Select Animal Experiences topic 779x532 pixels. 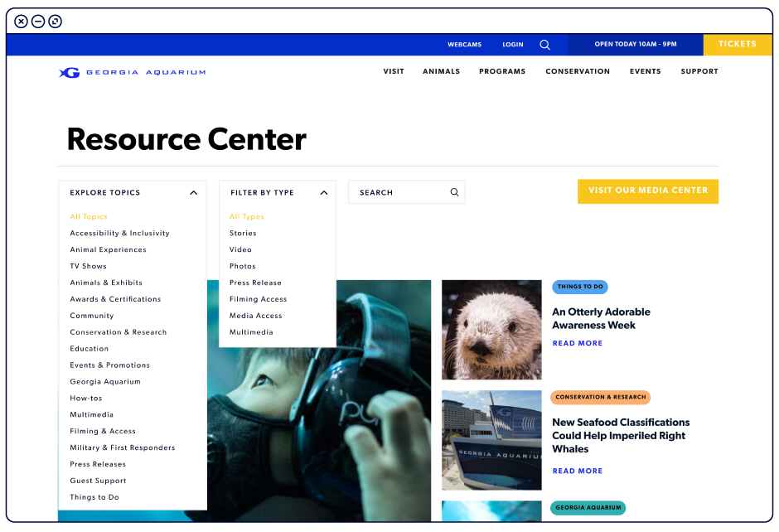pos(109,249)
